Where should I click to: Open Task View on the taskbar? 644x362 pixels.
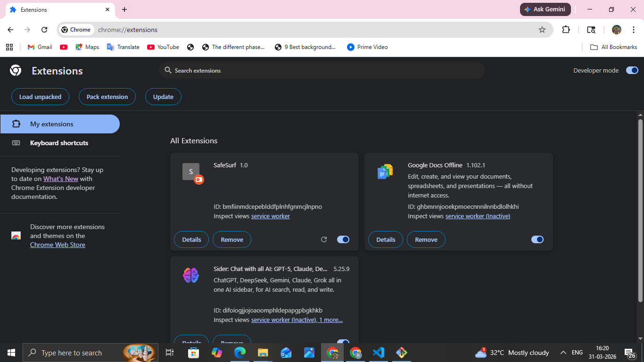tap(170, 353)
